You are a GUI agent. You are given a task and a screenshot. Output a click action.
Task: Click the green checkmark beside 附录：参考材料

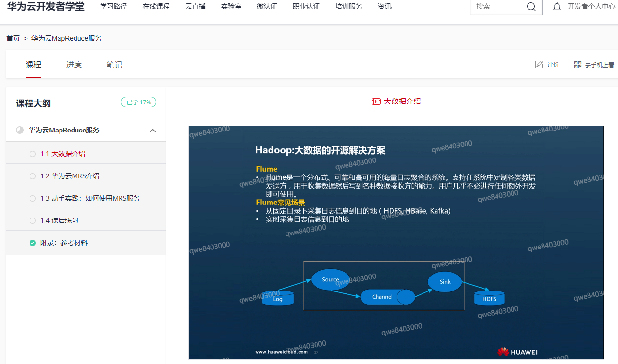pos(32,243)
